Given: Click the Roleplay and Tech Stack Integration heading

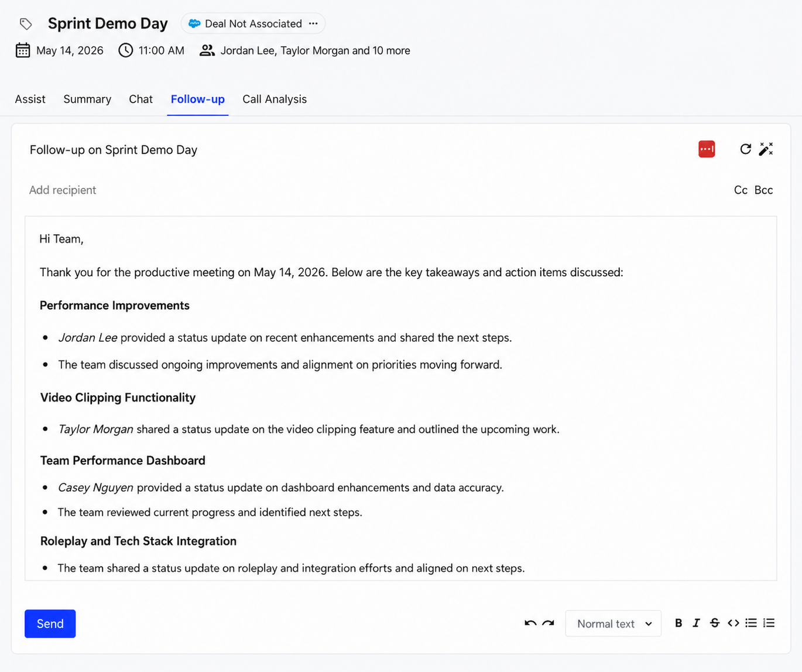Looking at the screenshot, I should [138, 541].
